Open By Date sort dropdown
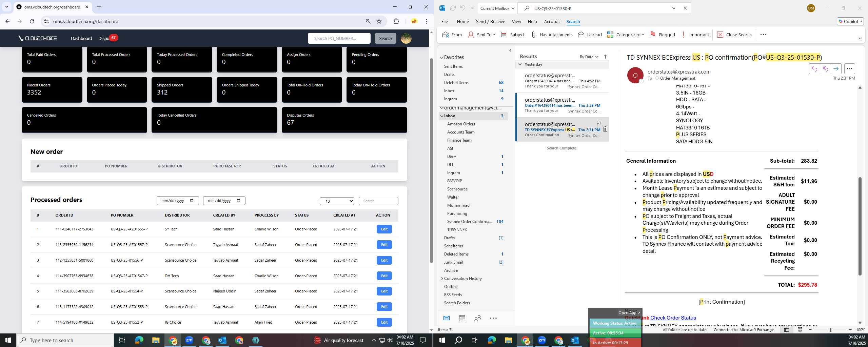 click(589, 57)
